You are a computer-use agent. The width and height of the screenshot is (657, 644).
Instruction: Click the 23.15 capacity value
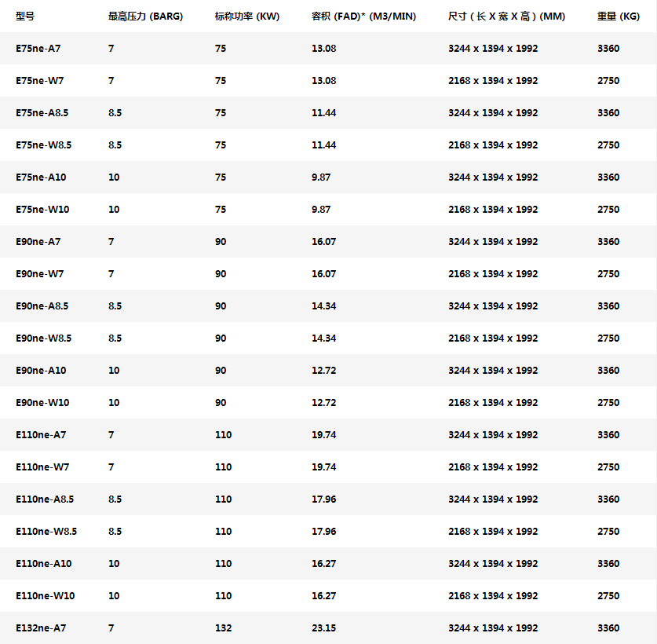323,628
